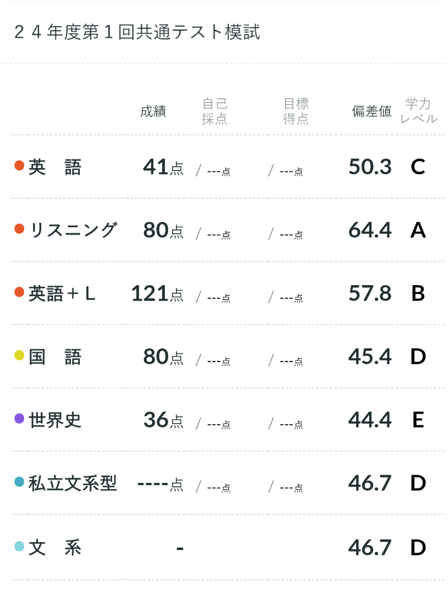Viewport: 448px width, 589px height.
Task: Click the yellow dot beside 国 語
Action: pyautogui.click(x=19, y=355)
